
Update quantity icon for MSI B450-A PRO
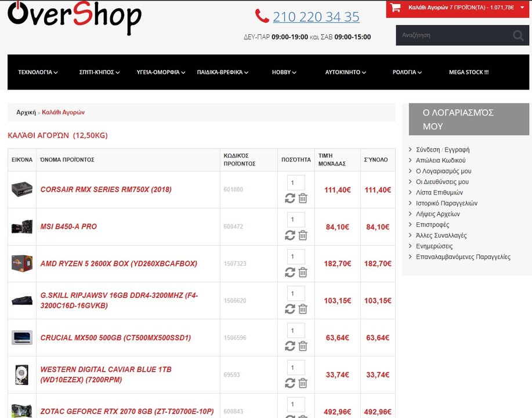289,235
